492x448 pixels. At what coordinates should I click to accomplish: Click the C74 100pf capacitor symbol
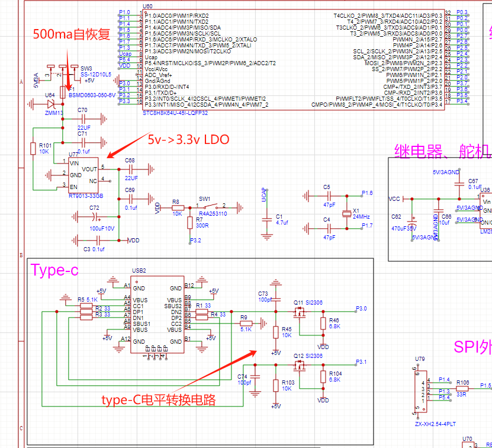point(255,377)
